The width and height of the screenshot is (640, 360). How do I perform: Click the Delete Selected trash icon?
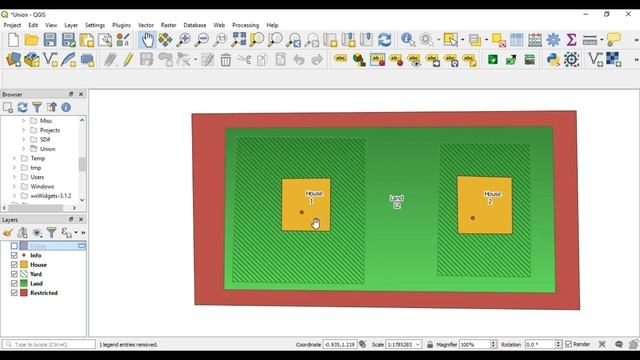pyautogui.click(x=226, y=60)
